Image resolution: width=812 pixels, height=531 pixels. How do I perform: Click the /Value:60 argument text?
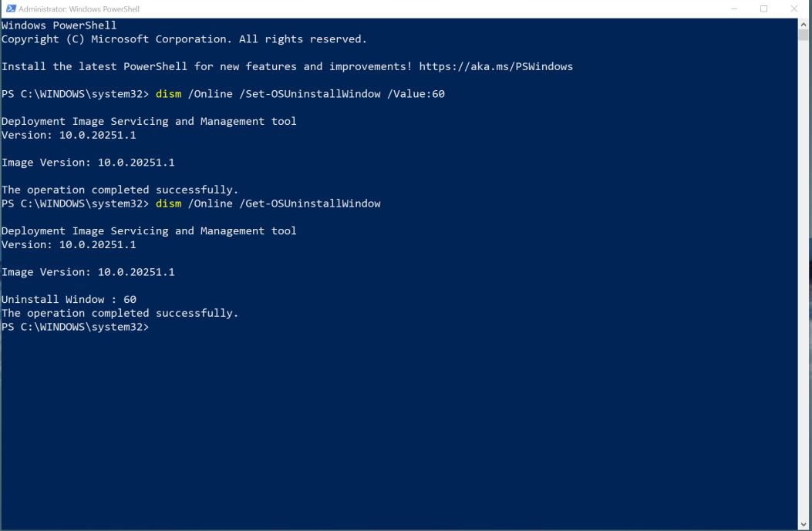416,94
